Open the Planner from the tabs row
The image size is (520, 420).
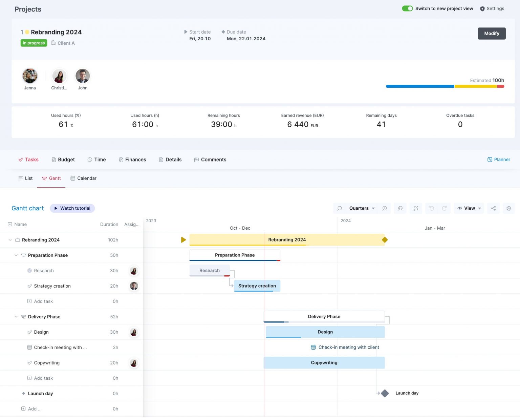point(499,160)
